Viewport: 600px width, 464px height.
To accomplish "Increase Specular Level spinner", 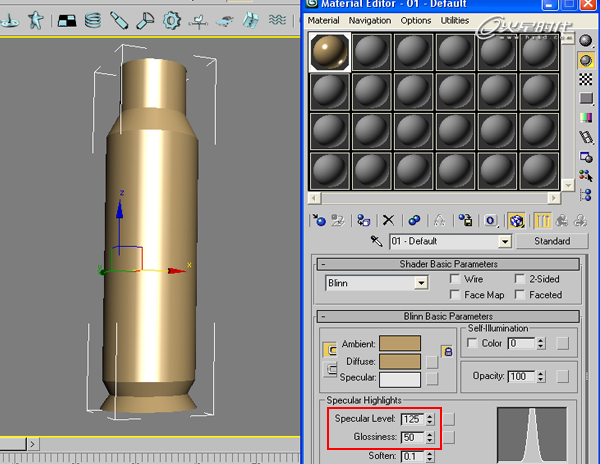I will click(x=430, y=416).
